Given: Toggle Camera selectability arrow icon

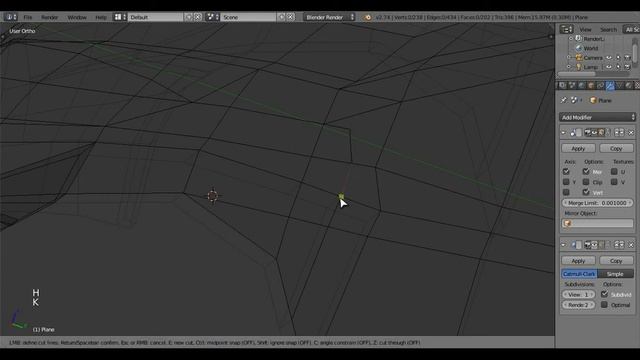Looking at the screenshot, I should pos(618,58).
